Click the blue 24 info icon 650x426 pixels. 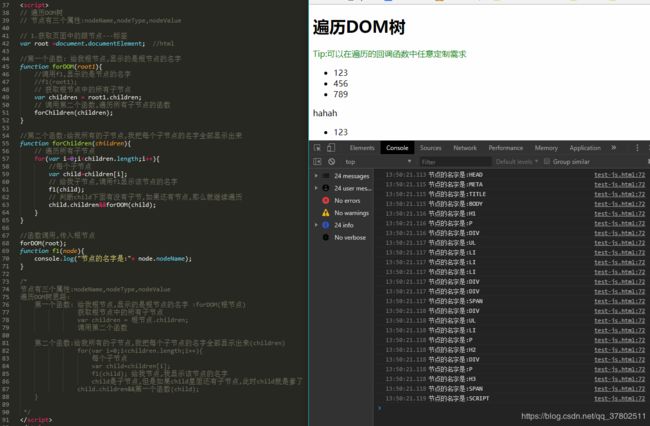coord(326,225)
